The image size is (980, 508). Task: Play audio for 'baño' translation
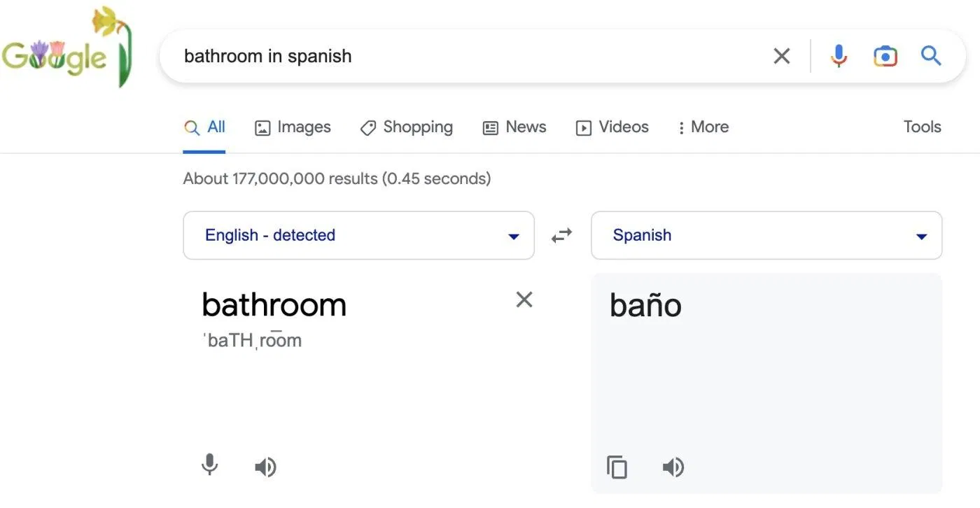click(673, 467)
